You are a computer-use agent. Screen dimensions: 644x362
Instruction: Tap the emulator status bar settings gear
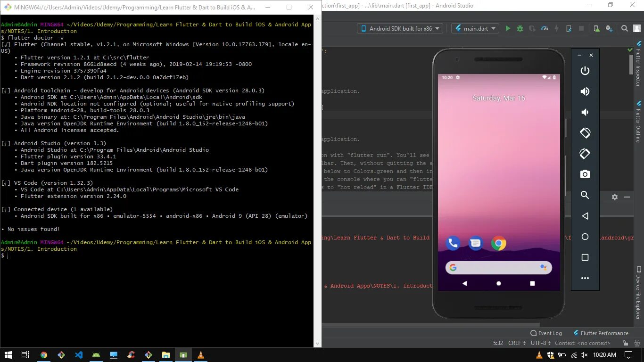pyautogui.click(x=458, y=77)
